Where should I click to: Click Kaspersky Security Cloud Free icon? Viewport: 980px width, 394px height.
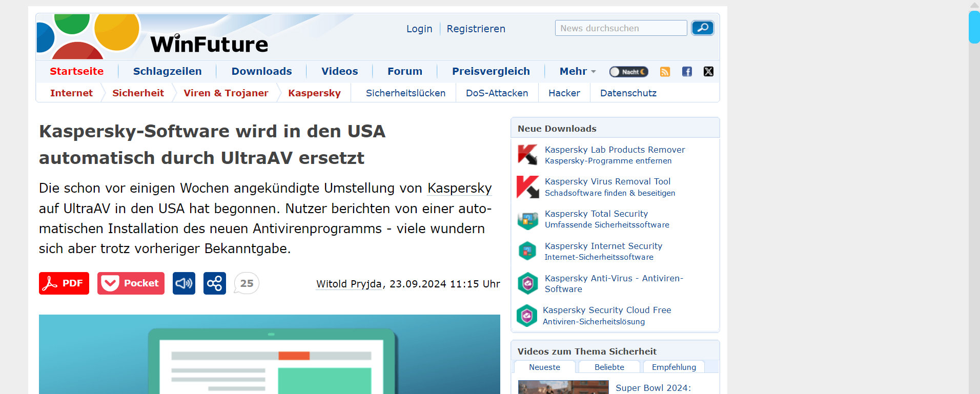pyautogui.click(x=527, y=316)
